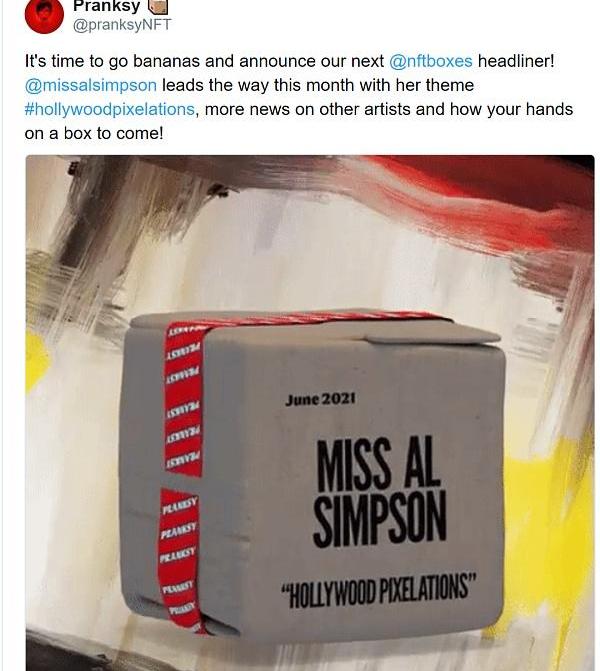
Task: Open Pranksy's red profile avatar
Action: click(x=45, y=15)
